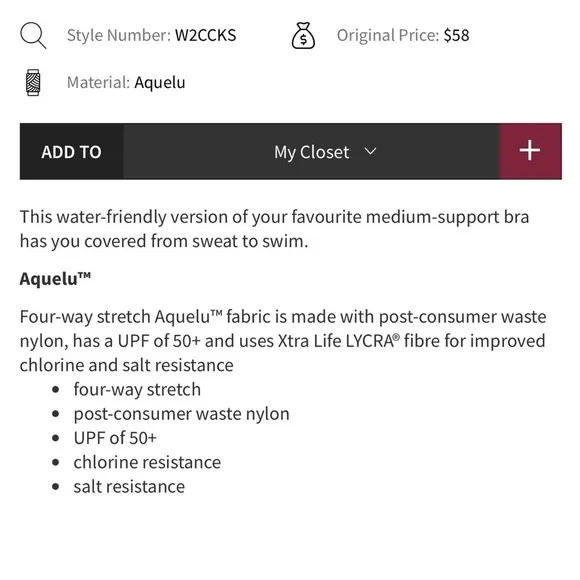This screenshot has height=580, width=580.
Task: Click the magnifying glass style number icon
Action: pyautogui.click(x=33, y=36)
